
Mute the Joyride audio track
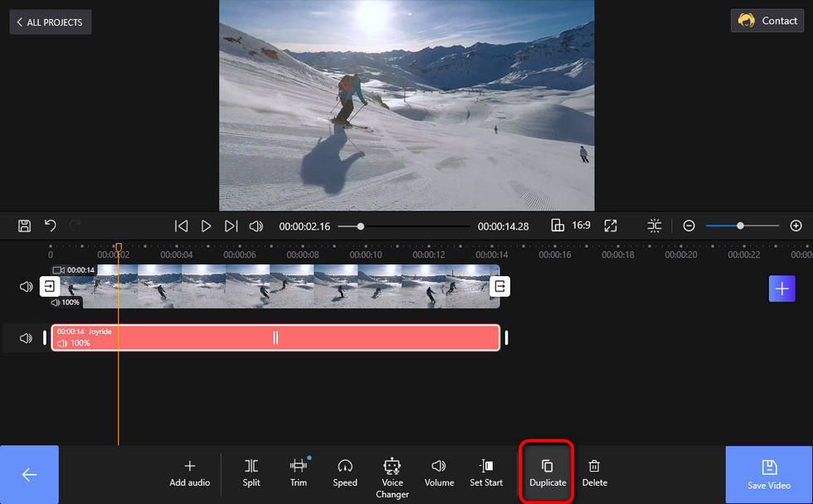26,338
